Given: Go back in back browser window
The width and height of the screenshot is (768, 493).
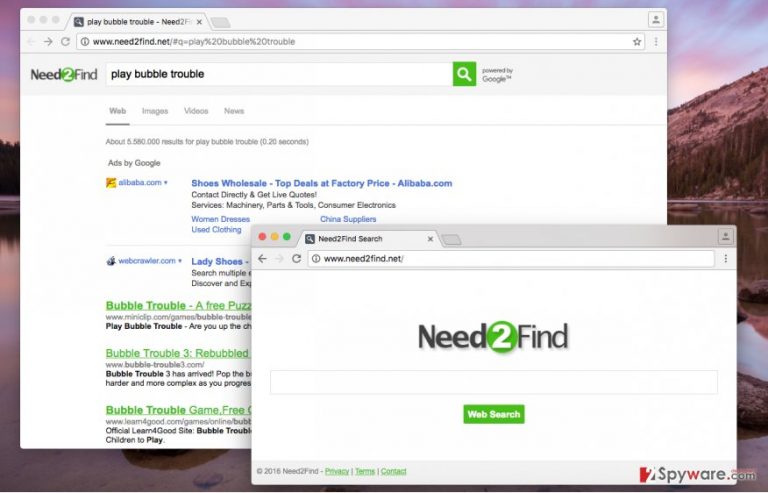Looking at the screenshot, I should [x=31, y=42].
